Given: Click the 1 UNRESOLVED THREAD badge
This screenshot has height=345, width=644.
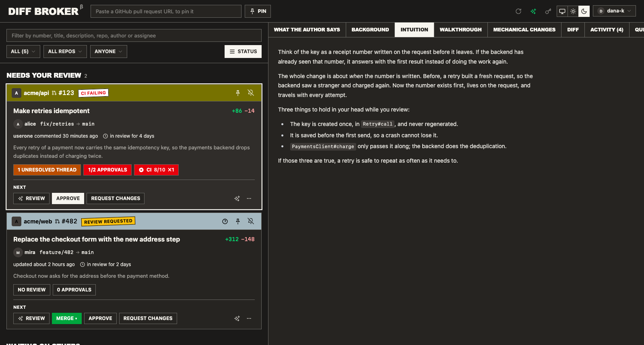Looking at the screenshot, I should pyautogui.click(x=47, y=170).
